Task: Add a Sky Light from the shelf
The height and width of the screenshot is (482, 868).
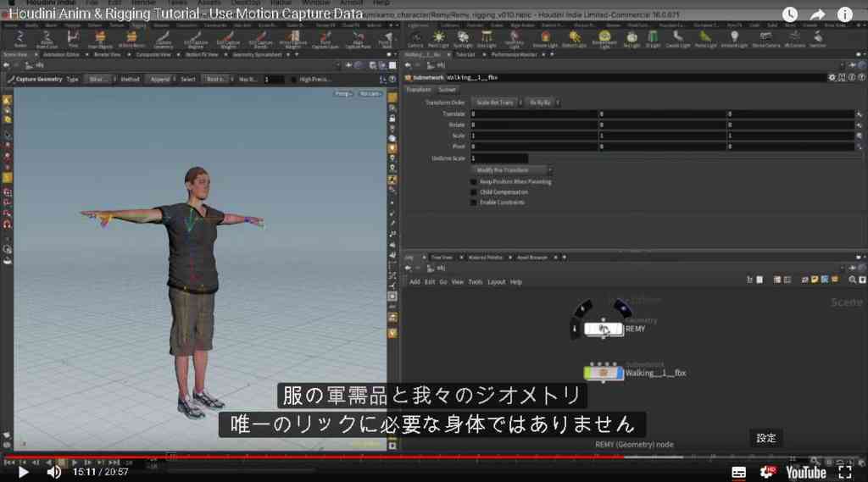Action: (x=632, y=39)
